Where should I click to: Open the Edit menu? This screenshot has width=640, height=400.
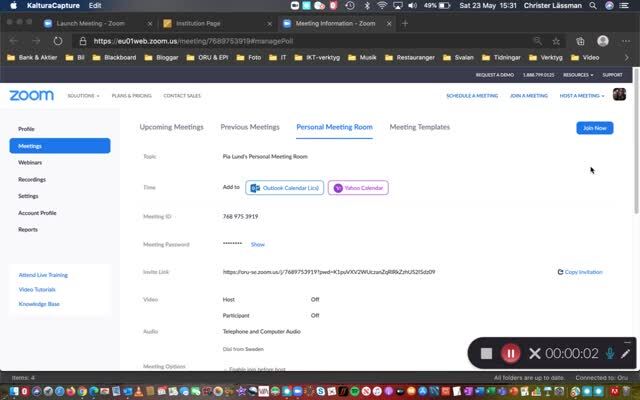[x=95, y=6]
